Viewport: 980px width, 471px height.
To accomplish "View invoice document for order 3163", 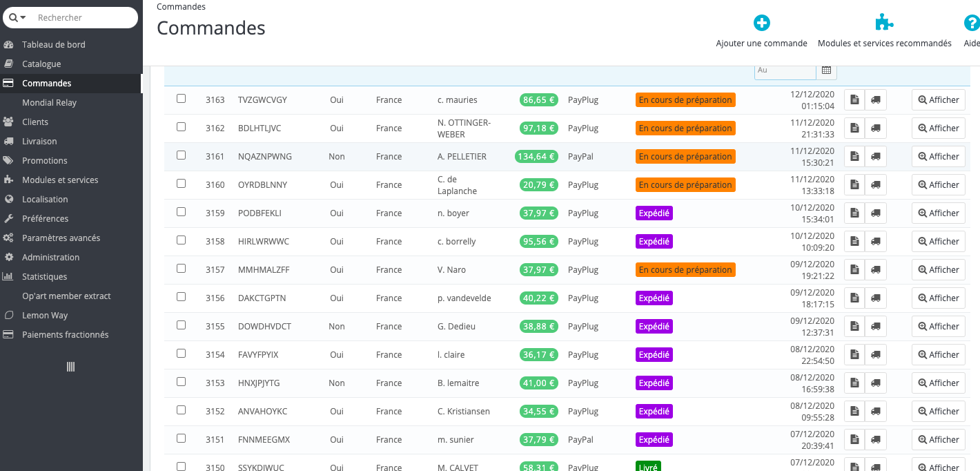I will coord(854,100).
